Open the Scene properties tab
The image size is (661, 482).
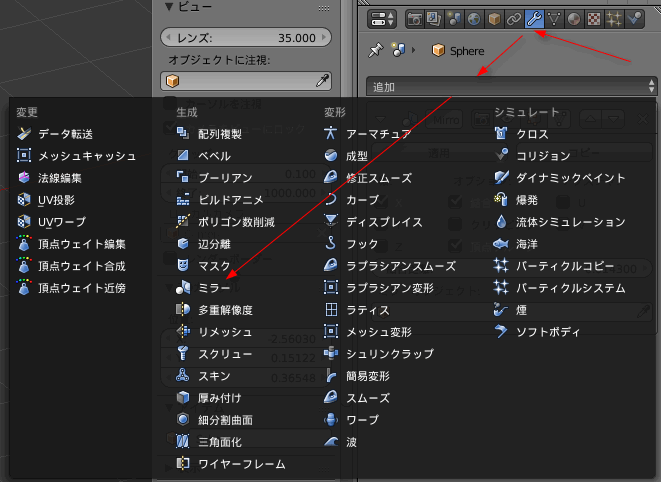point(454,19)
